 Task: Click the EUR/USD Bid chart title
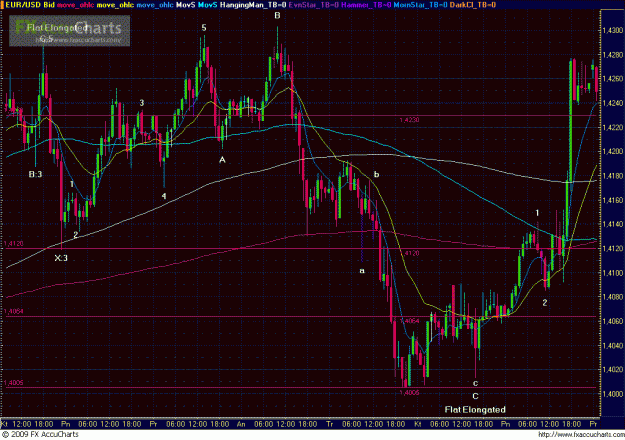pyautogui.click(x=30, y=5)
